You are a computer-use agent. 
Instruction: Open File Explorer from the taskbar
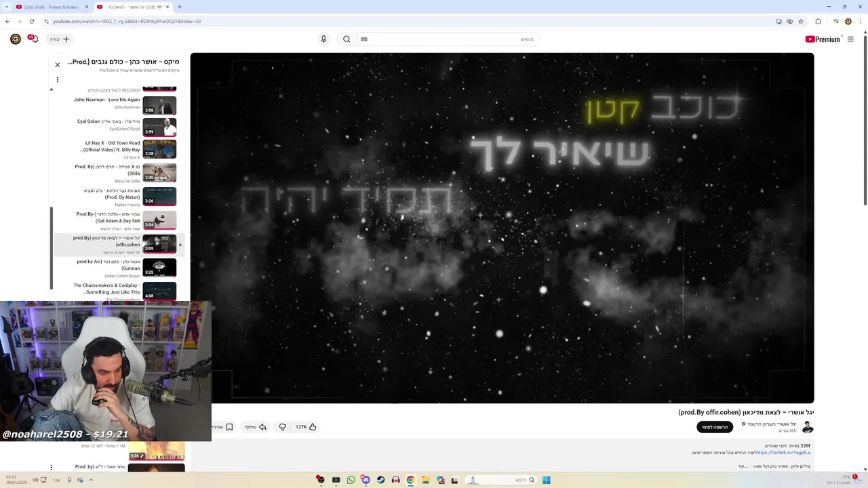tap(425, 480)
